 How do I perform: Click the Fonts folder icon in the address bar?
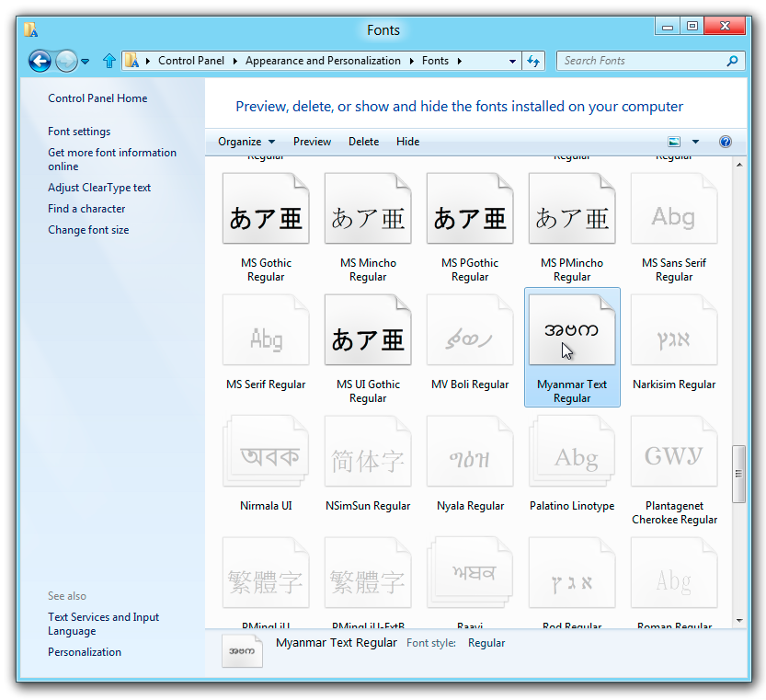[x=131, y=61]
